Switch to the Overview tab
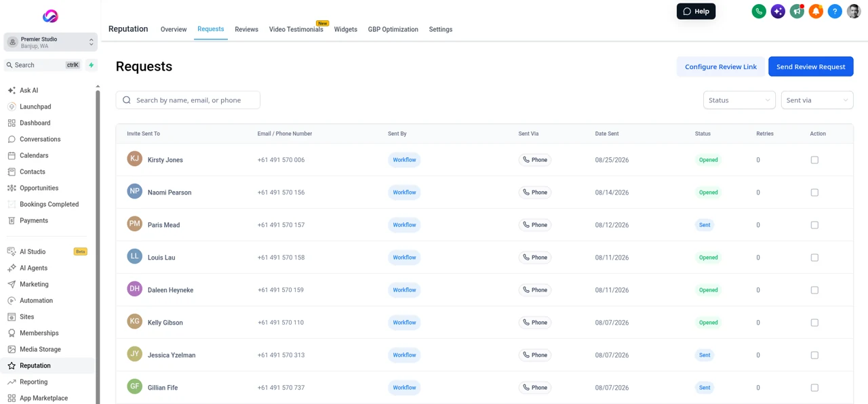Image resolution: width=868 pixels, height=404 pixels. click(x=174, y=29)
